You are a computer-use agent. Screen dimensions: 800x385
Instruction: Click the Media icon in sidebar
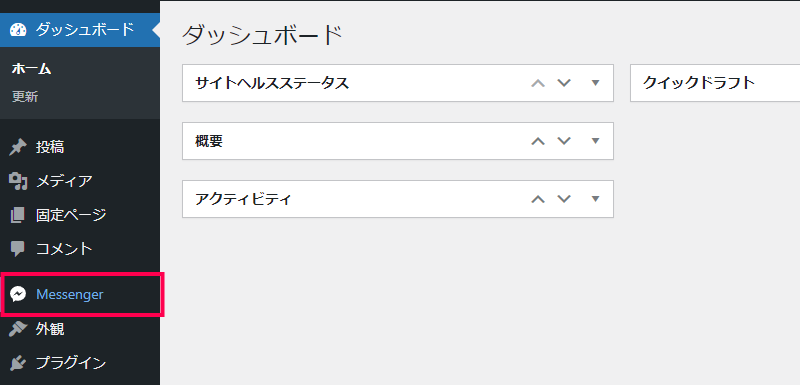(18, 181)
